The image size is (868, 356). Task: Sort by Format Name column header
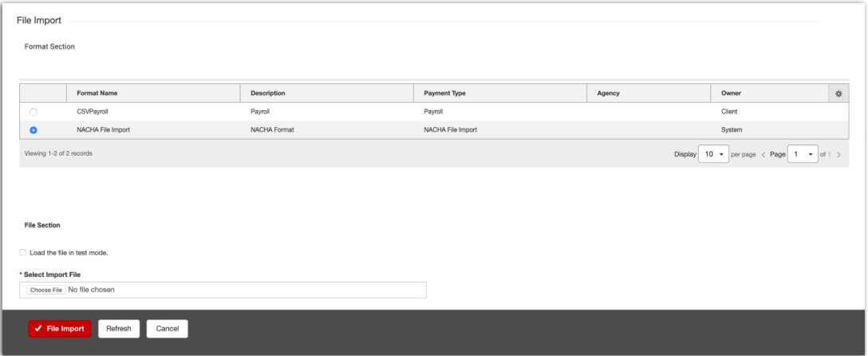point(97,93)
